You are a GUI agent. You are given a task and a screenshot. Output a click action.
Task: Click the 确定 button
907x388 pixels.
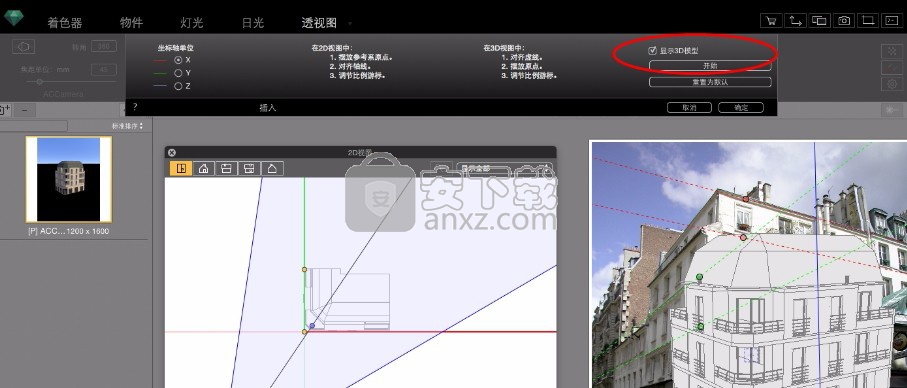740,108
